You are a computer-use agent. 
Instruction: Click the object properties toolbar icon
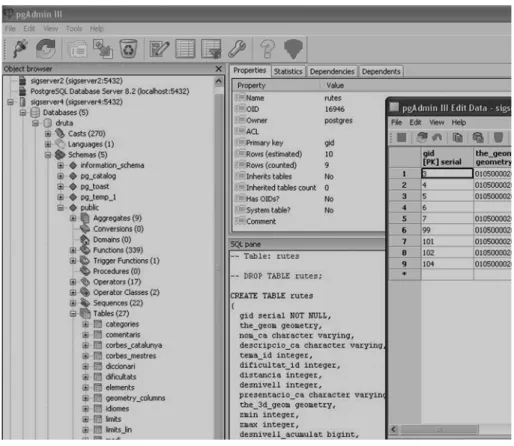tap(78, 49)
